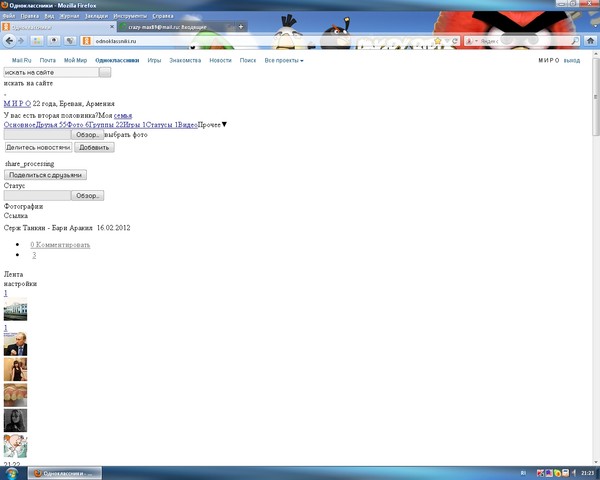Focus the искать на сайте input field
Screen dimensions: 600x480
(51, 72)
